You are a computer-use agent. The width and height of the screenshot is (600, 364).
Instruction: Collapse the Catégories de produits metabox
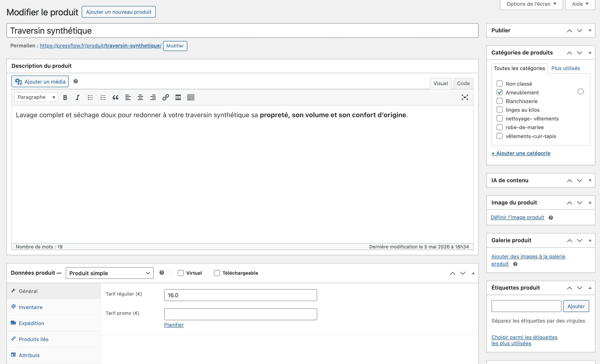pos(590,53)
